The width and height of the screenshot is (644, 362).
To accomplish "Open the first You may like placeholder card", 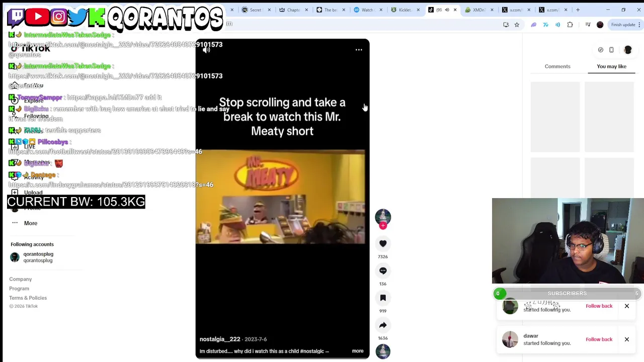I will (555, 117).
